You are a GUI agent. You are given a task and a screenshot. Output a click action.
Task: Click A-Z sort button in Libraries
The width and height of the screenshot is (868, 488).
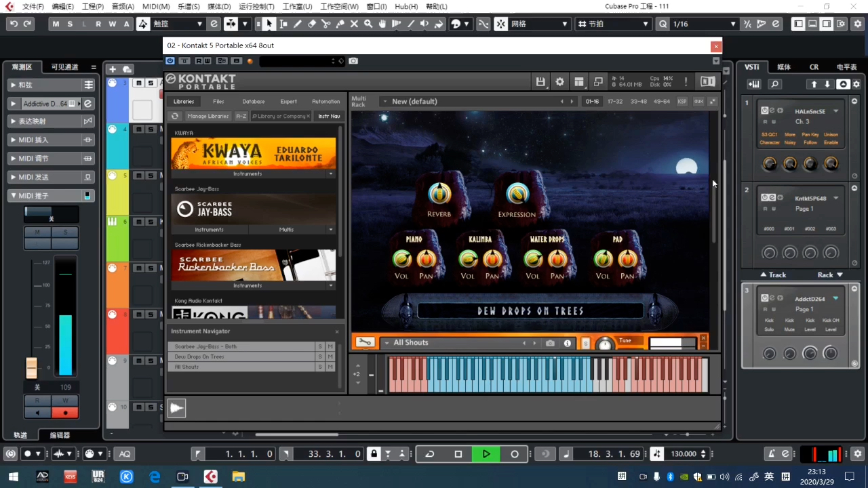point(241,116)
